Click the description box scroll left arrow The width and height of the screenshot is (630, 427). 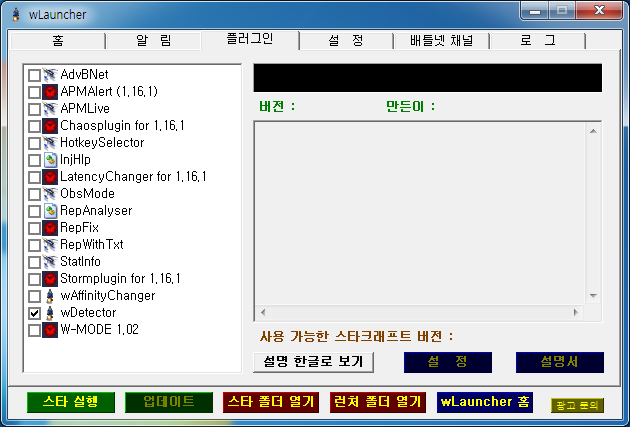point(263,312)
